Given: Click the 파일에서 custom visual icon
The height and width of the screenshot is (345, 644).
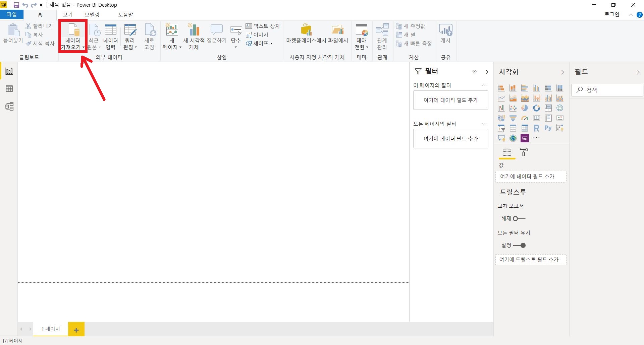Looking at the screenshot, I should 338,30.
